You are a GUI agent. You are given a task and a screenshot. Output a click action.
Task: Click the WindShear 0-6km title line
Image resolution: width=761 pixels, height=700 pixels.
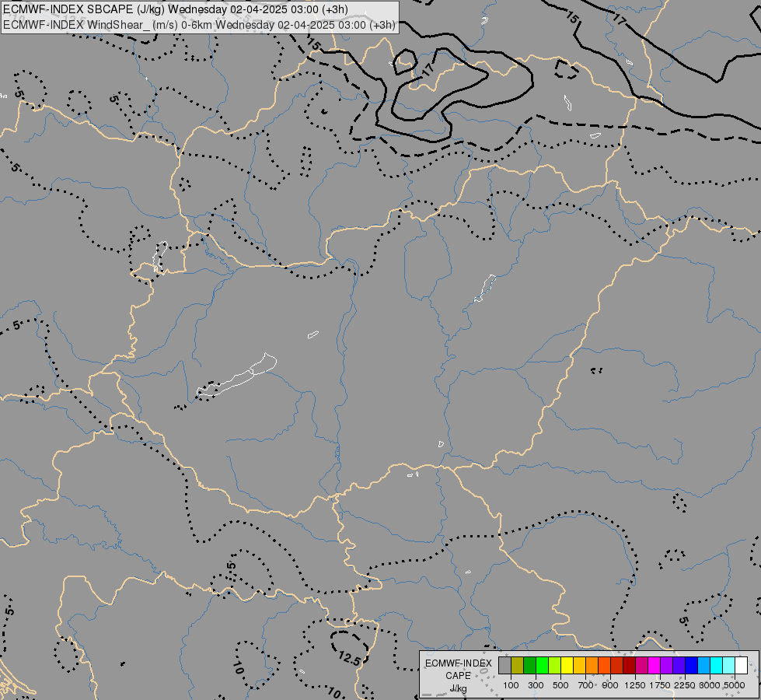[x=199, y=25]
